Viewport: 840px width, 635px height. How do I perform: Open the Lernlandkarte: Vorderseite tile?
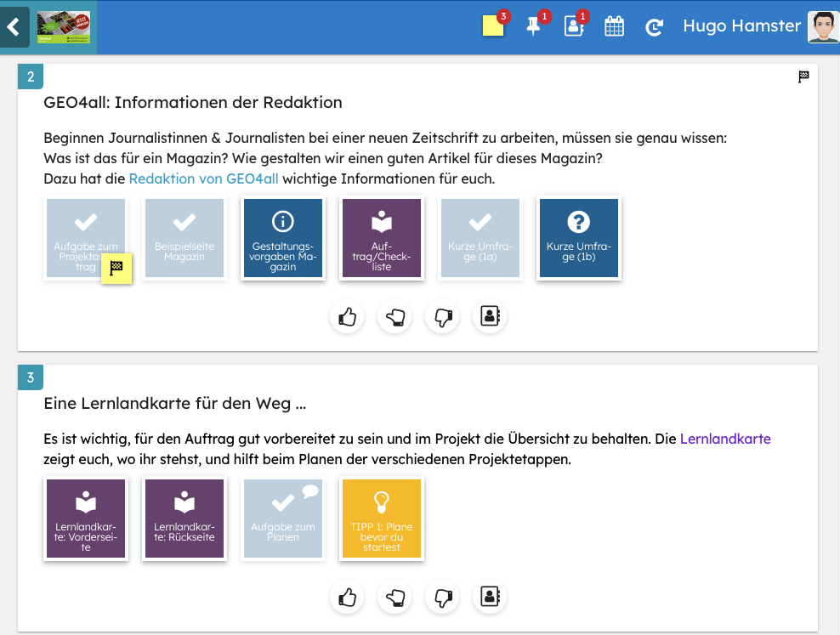coord(85,519)
